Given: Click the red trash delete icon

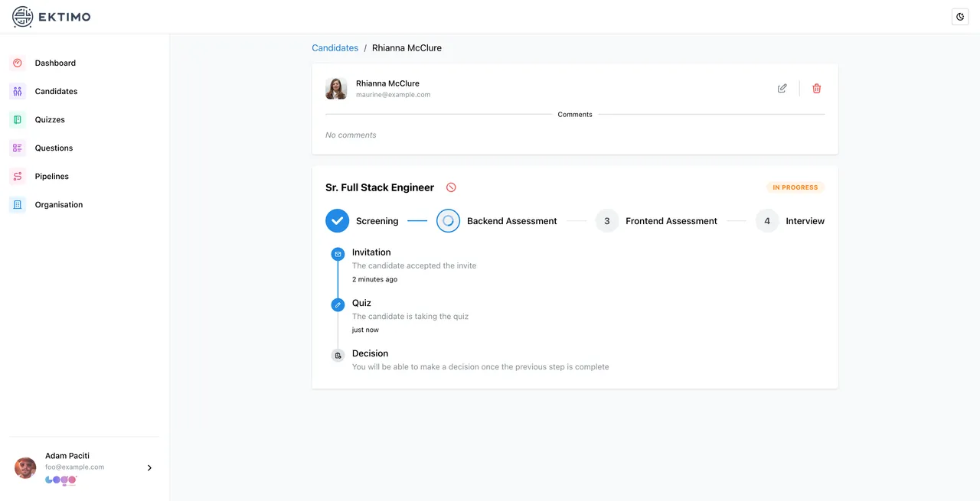Looking at the screenshot, I should pyautogui.click(x=816, y=89).
